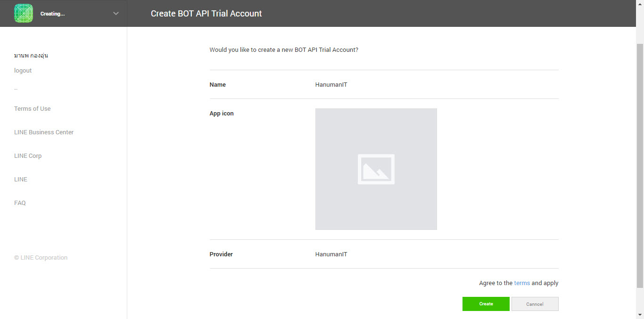Click the App icon field label

click(222, 114)
